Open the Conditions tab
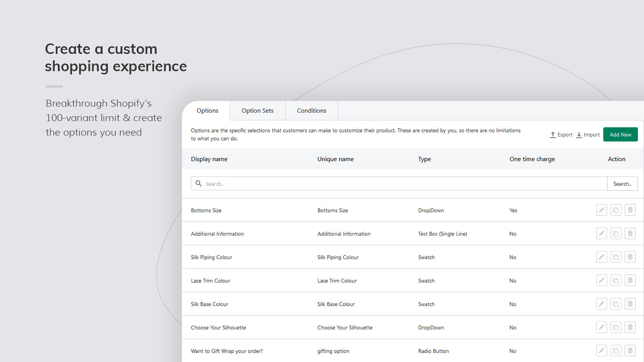 click(x=312, y=111)
